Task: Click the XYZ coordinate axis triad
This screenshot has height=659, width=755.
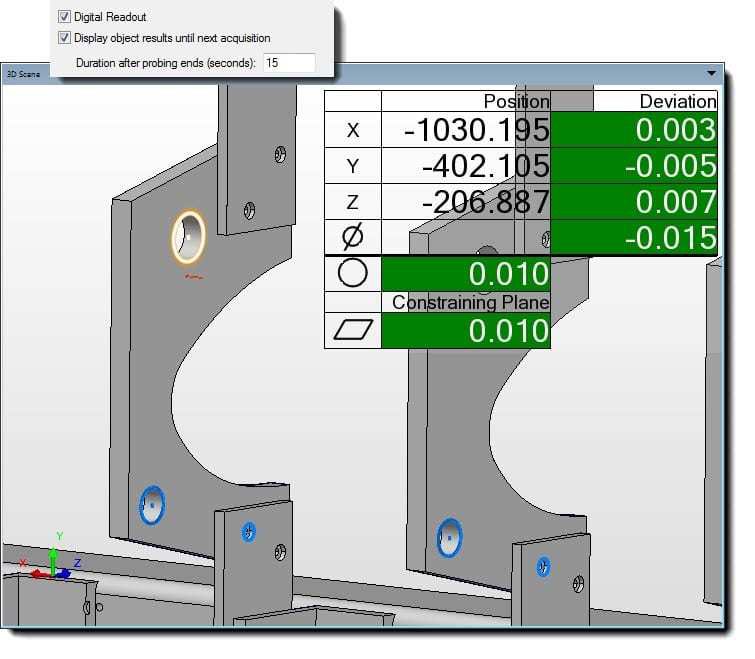Action: click(x=50, y=567)
